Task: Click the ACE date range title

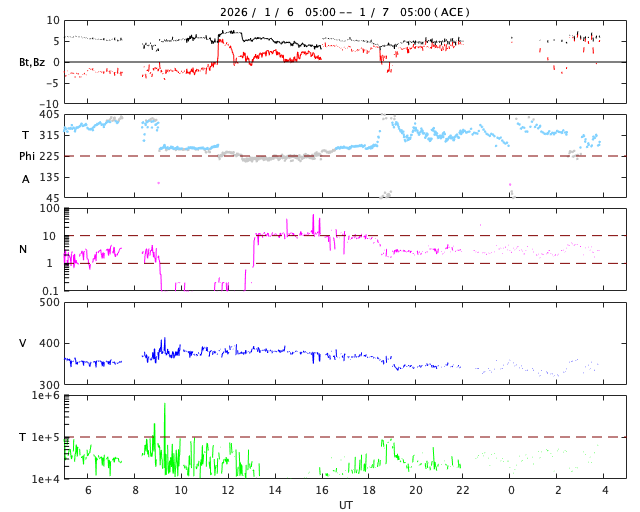Action: tap(345, 12)
